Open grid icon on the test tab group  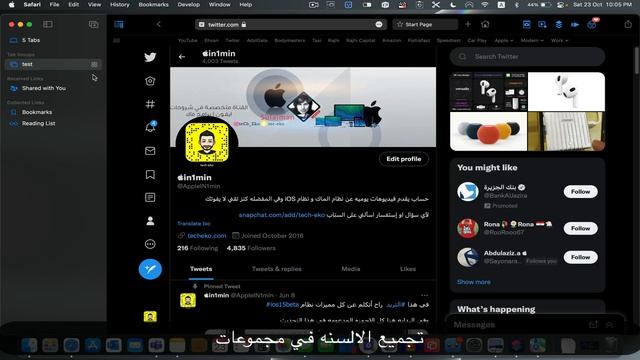tap(94, 64)
